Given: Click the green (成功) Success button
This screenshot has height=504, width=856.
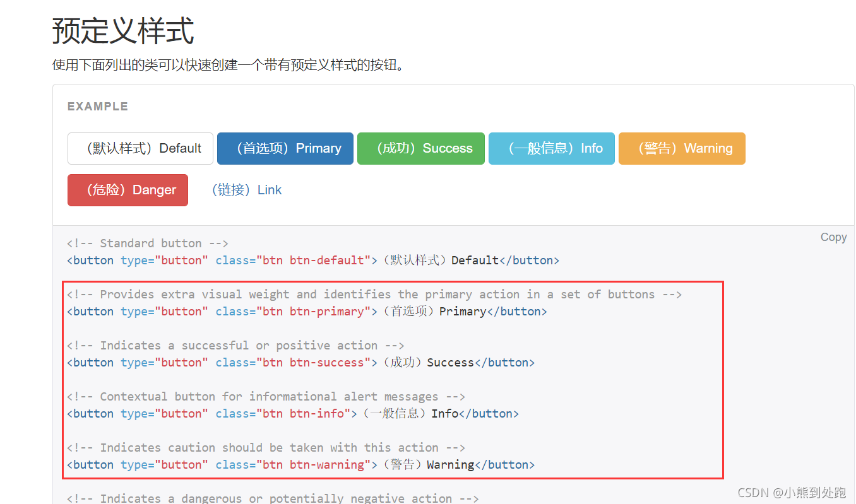Looking at the screenshot, I should 420,148.
